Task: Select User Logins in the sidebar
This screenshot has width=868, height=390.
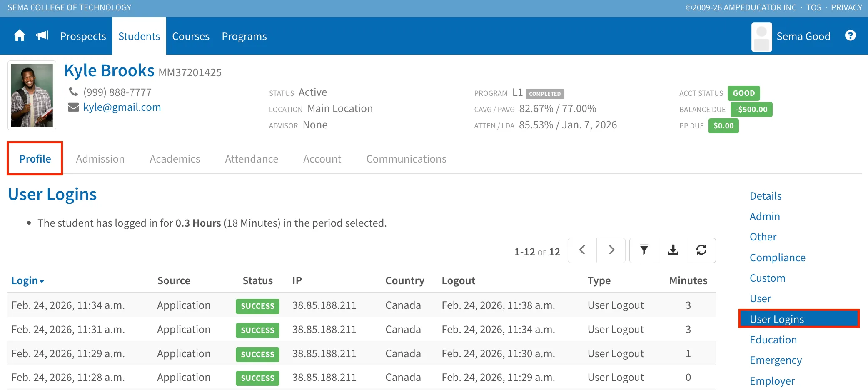Action: pyautogui.click(x=799, y=319)
